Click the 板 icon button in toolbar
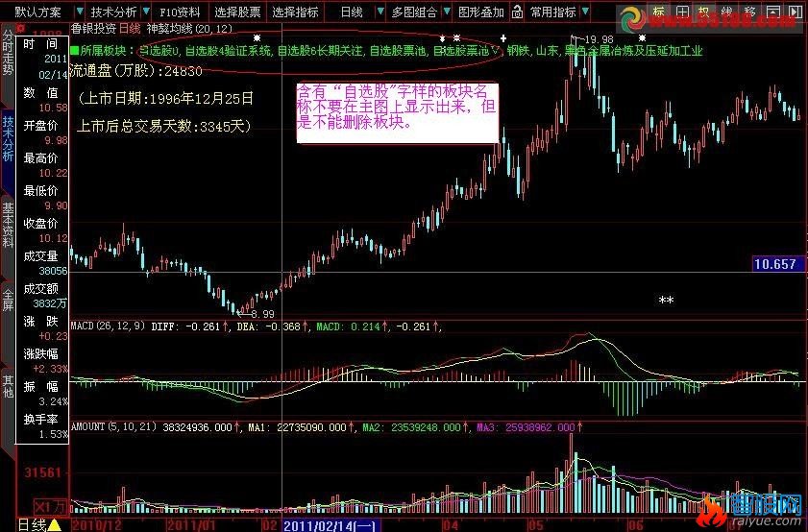 click(705, 12)
